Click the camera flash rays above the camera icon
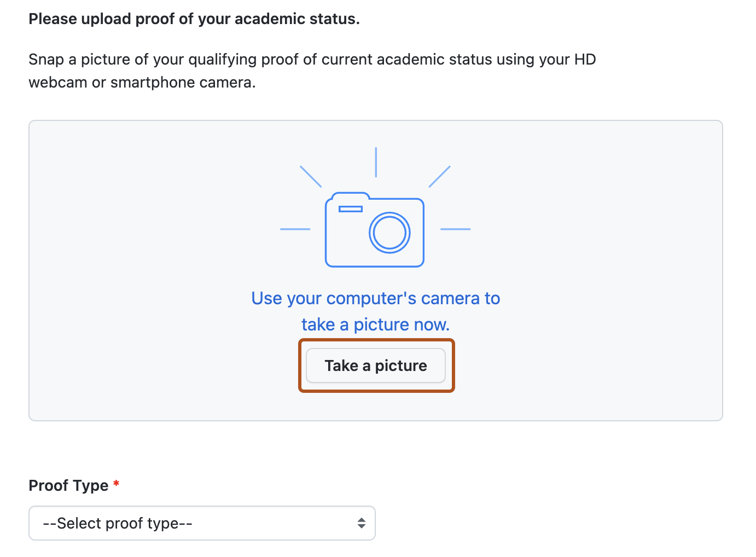This screenshot has width=756, height=557. (x=375, y=161)
